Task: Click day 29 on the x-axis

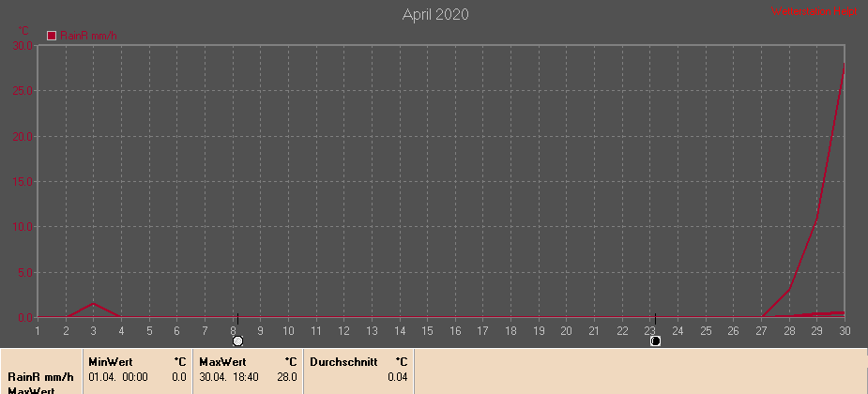Action: (817, 331)
